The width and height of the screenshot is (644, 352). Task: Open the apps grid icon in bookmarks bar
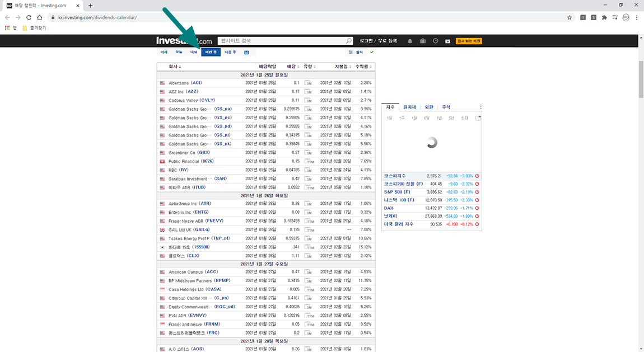pyautogui.click(x=7, y=28)
